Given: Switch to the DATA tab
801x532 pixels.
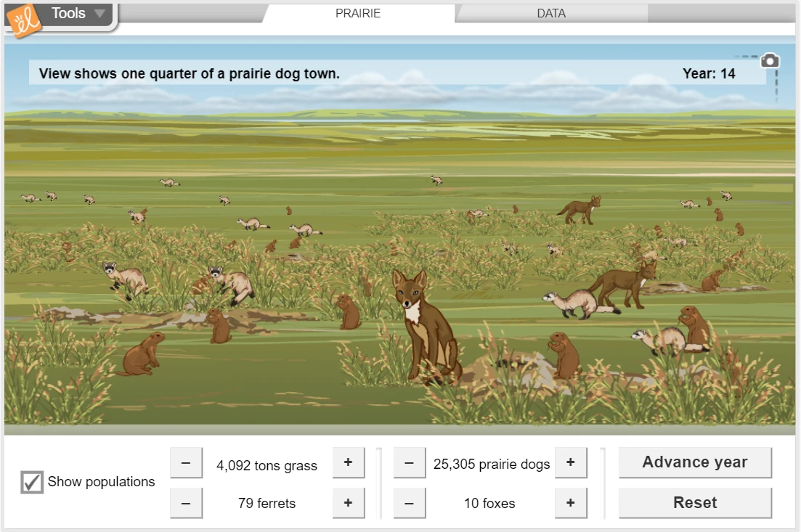Looking at the screenshot, I should pos(551,13).
